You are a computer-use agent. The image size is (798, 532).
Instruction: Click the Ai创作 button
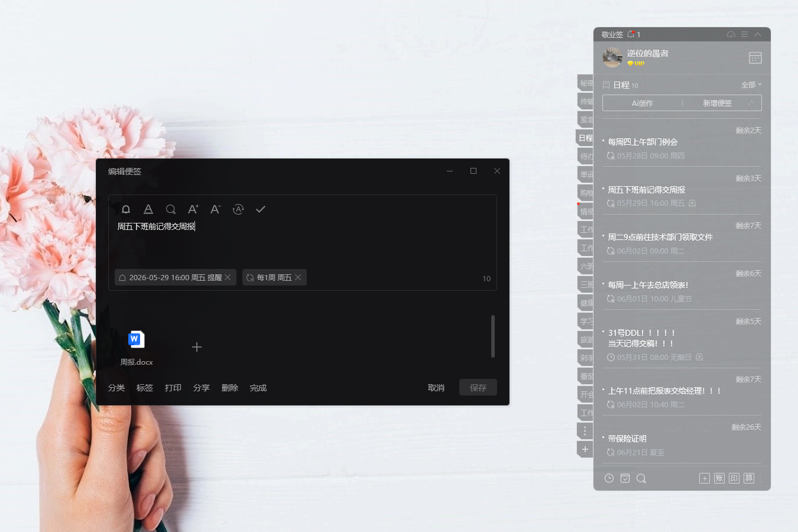[x=643, y=103]
